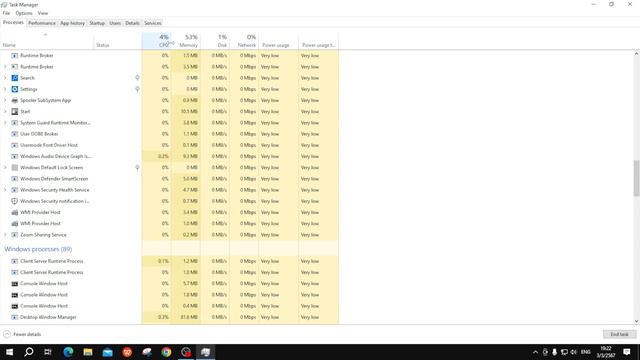Click the Windows Audio Device Graph icon
This screenshot has width=640, height=360.
point(15,156)
